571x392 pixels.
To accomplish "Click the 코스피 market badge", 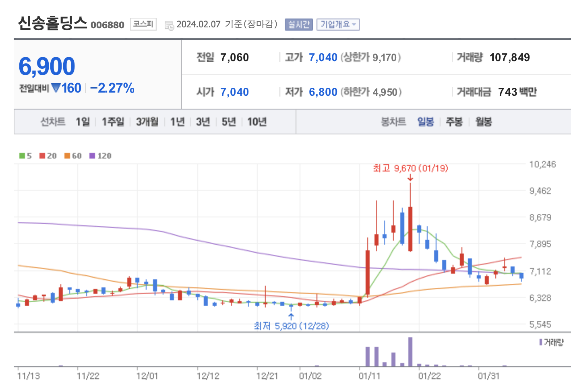I will (x=143, y=24).
